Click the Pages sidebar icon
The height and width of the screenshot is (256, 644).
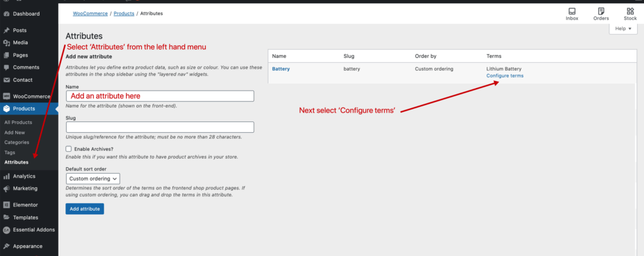(x=6, y=55)
